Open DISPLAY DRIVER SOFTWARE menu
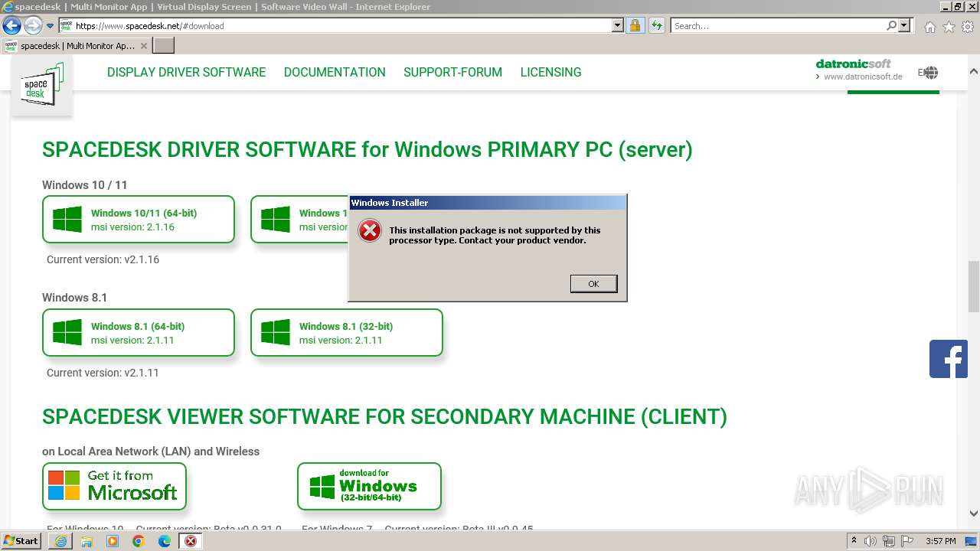This screenshot has height=551, width=980. coord(186,72)
